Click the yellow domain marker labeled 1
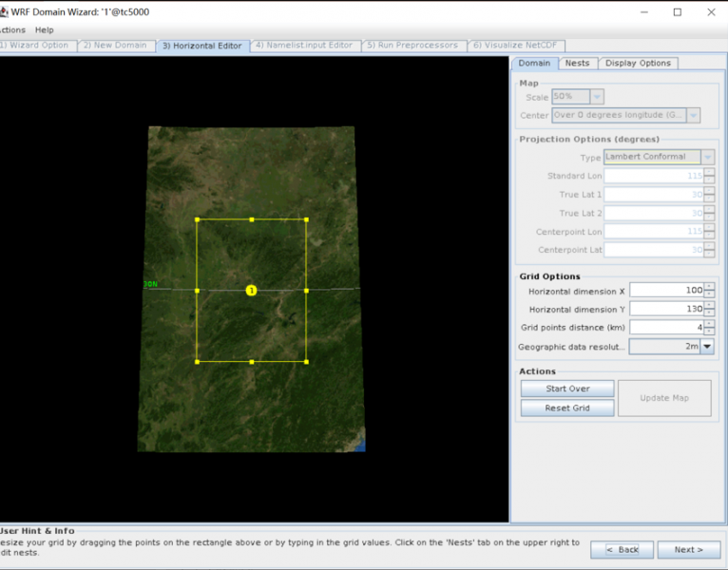 (251, 291)
